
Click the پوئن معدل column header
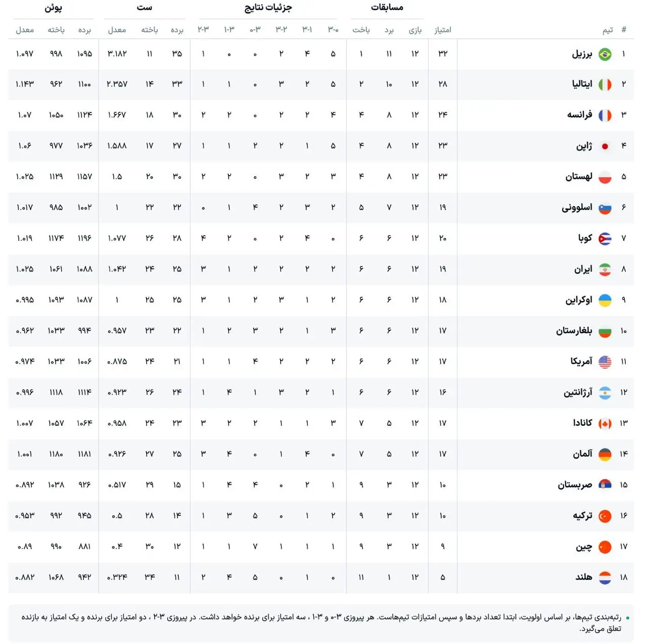coord(25,30)
